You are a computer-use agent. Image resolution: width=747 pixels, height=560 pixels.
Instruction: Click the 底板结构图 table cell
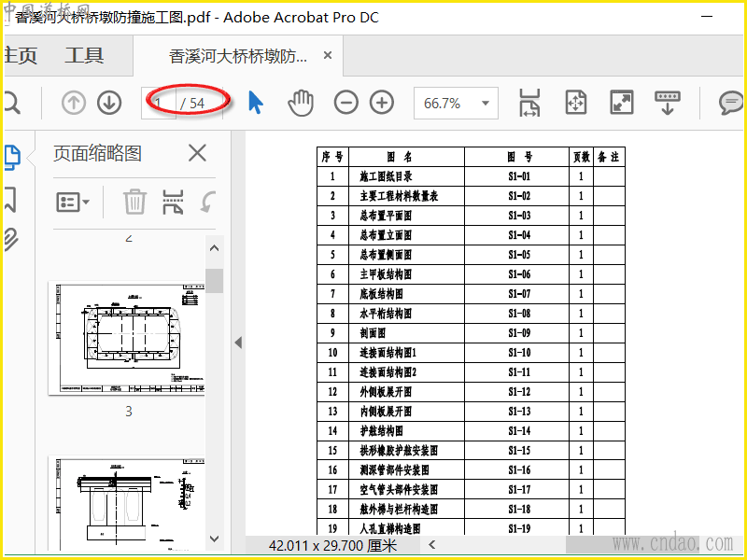(x=406, y=294)
